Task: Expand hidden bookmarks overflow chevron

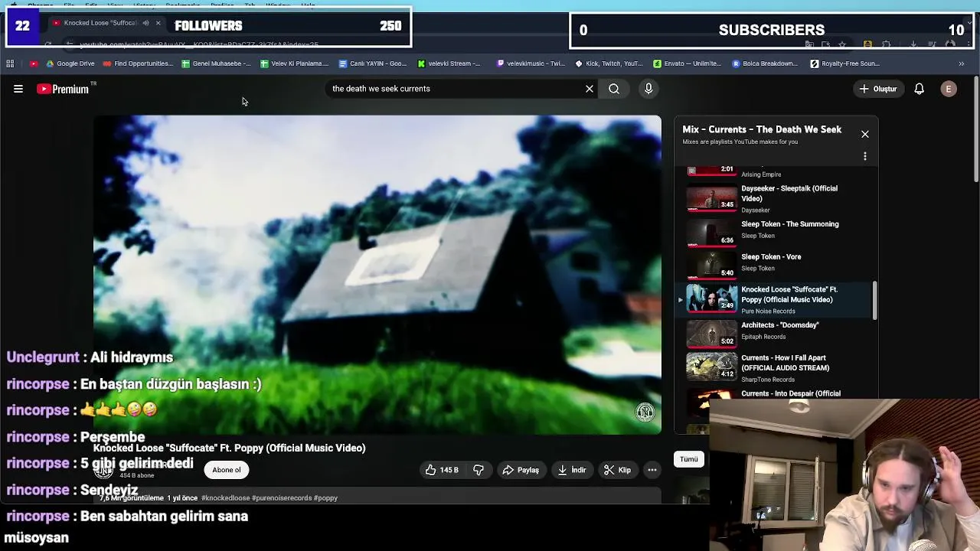Action: pos(962,64)
